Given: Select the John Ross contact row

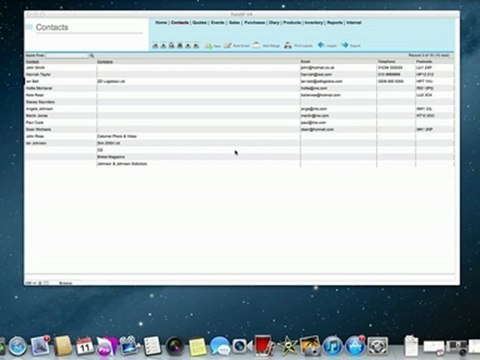Looking at the screenshot, I should (240, 136).
